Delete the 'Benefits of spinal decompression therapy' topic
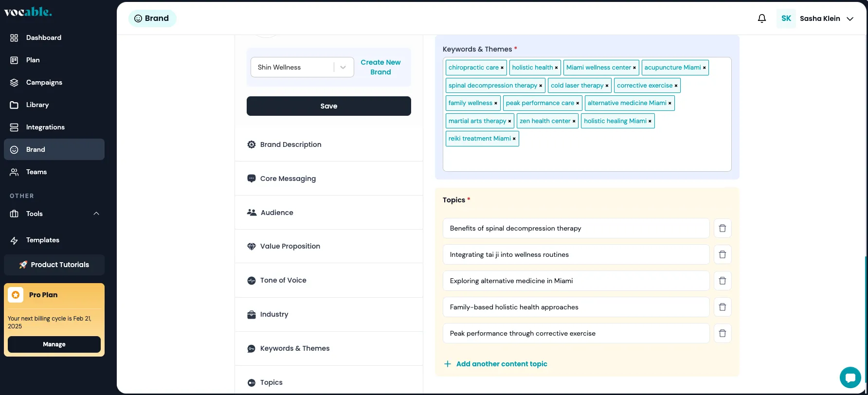This screenshot has width=868, height=395. [723, 228]
